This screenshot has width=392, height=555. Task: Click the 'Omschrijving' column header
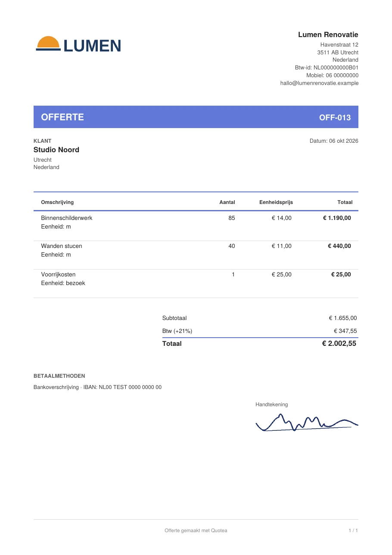click(x=57, y=202)
